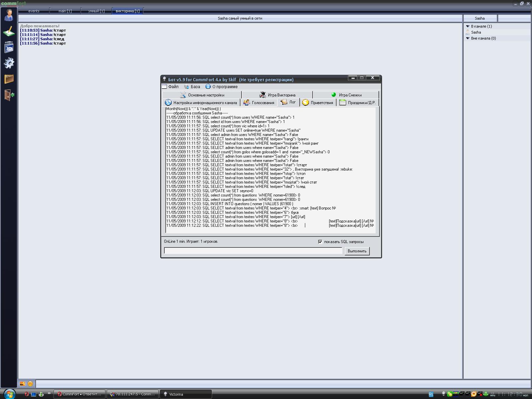Click the user profile icon in sidebar
This screenshot has height=399, width=532.
(9, 15)
